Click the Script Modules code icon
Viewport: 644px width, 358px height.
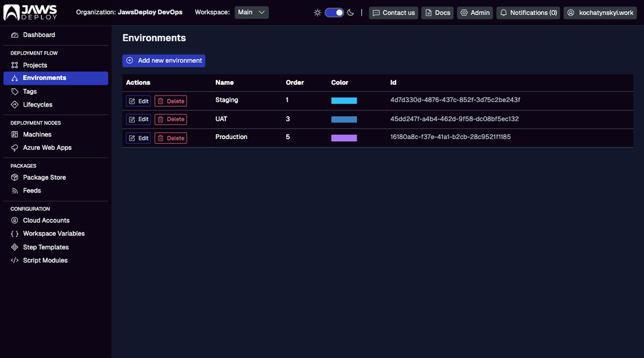tap(14, 260)
